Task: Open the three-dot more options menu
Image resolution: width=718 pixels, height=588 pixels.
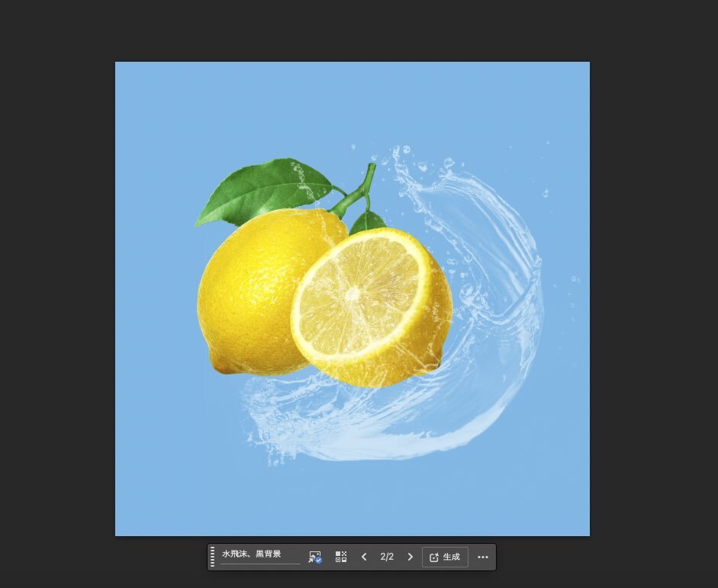Action: coord(483,557)
